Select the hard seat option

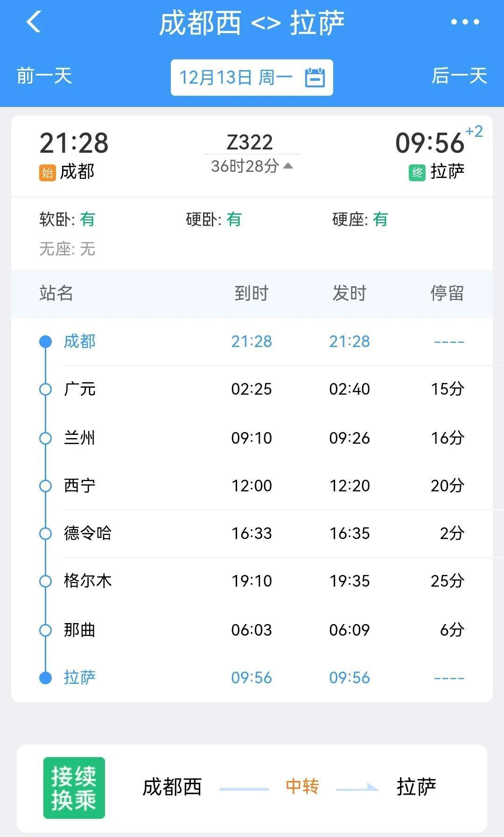pyautogui.click(x=360, y=219)
